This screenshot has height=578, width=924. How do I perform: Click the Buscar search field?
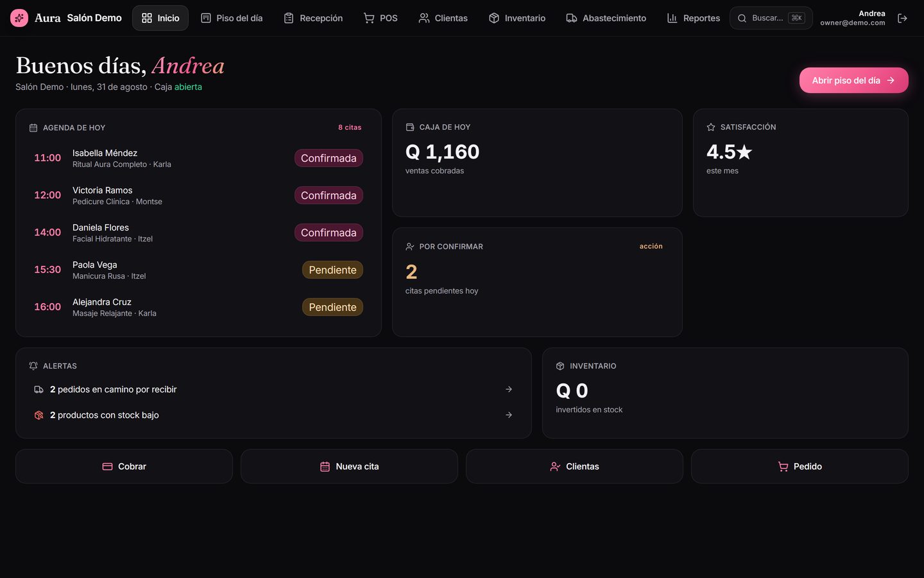point(771,18)
